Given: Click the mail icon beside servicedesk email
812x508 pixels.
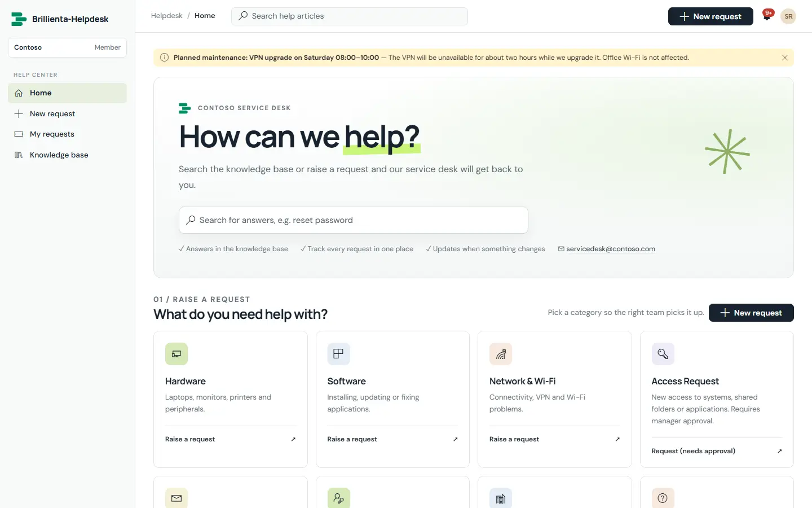Looking at the screenshot, I should pyautogui.click(x=561, y=249).
